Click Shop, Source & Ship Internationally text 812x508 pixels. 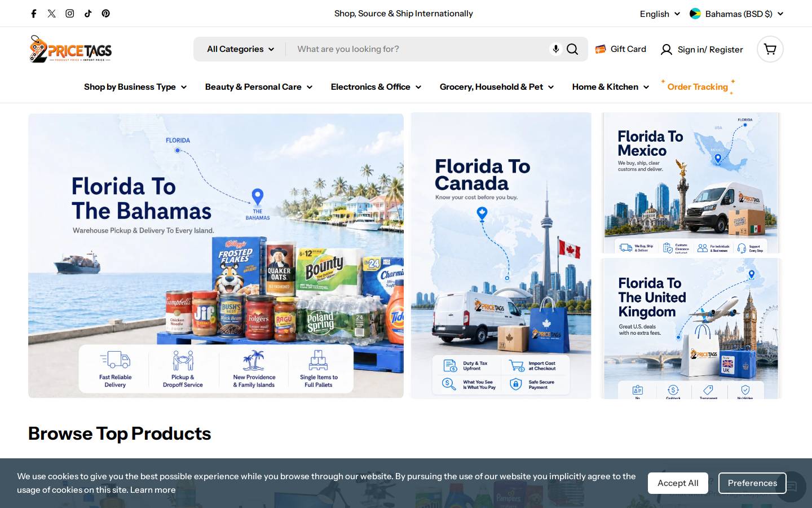point(404,14)
